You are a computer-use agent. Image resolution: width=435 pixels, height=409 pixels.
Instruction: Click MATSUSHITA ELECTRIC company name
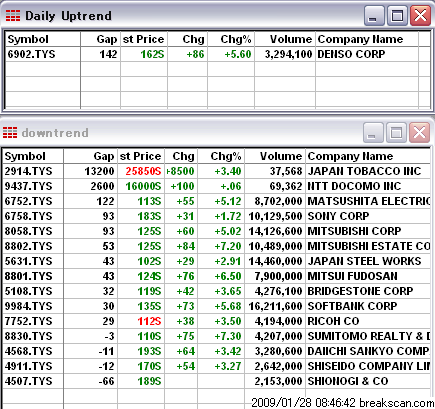point(369,201)
